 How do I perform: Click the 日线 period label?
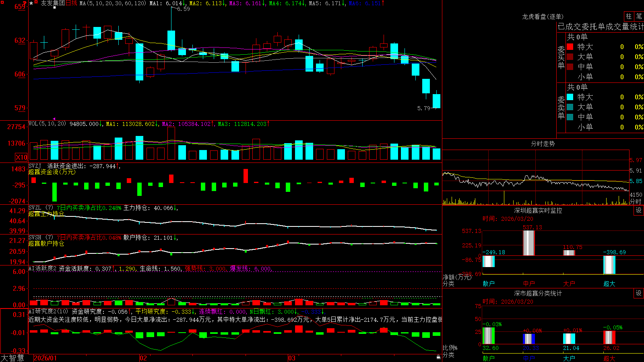pyautogui.click(x=71, y=3)
